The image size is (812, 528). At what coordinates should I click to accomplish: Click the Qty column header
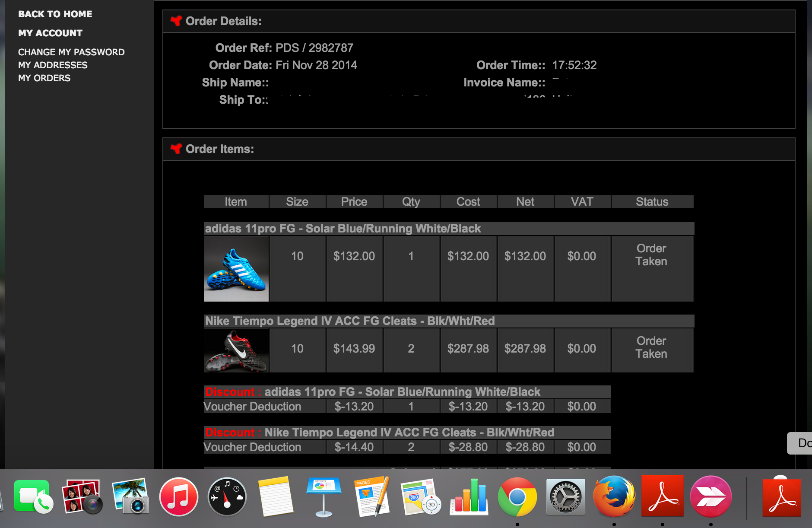pyautogui.click(x=411, y=202)
